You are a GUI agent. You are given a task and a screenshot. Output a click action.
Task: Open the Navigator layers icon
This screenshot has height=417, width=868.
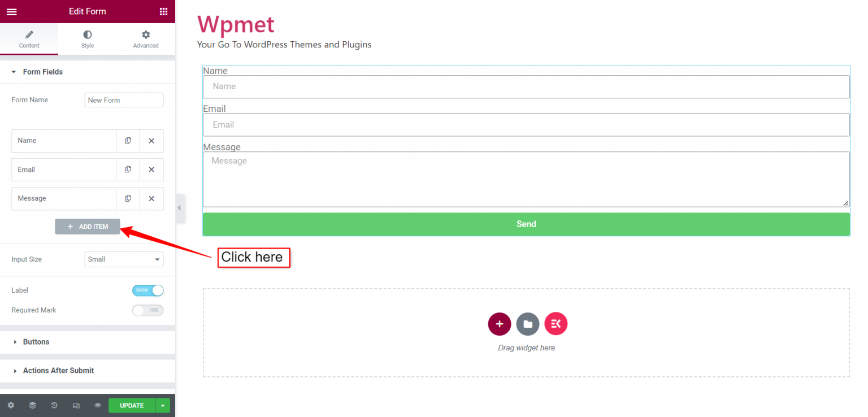pos(32,405)
